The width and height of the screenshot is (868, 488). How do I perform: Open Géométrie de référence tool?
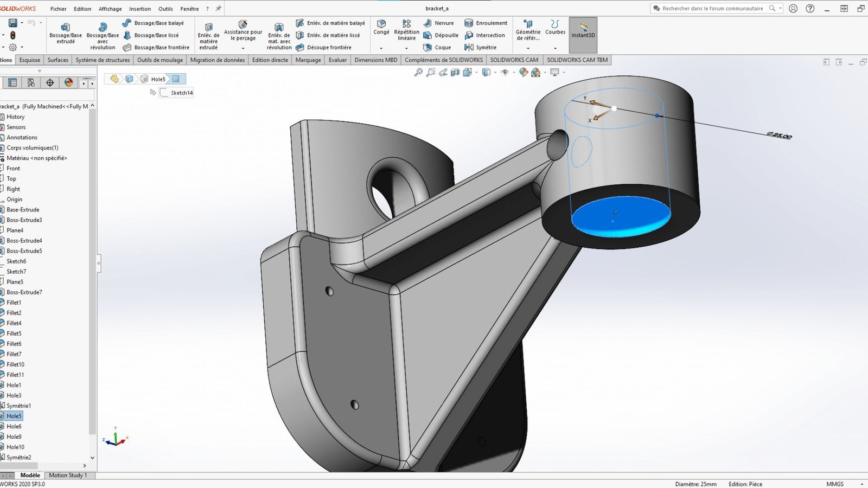pyautogui.click(x=528, y=30)
